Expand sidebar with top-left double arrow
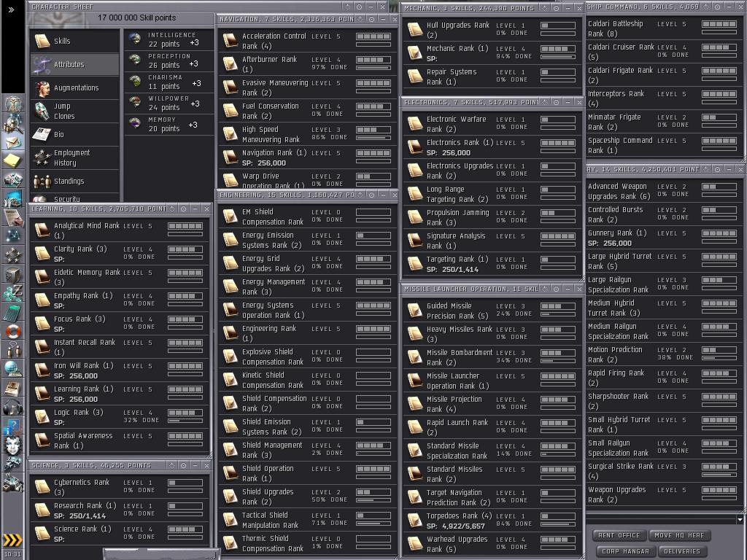 click(12, 9)
